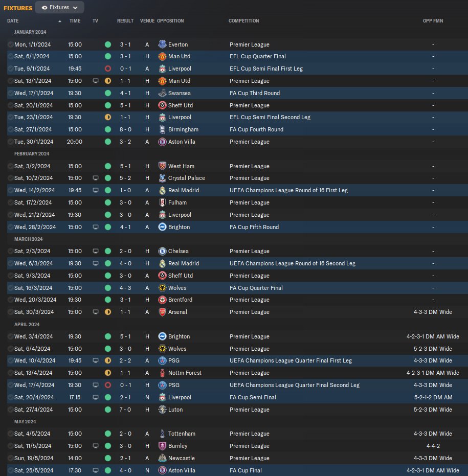Click the Fulham club badge
The height and width of the screenshot is (476, 468).
(162, 202)
